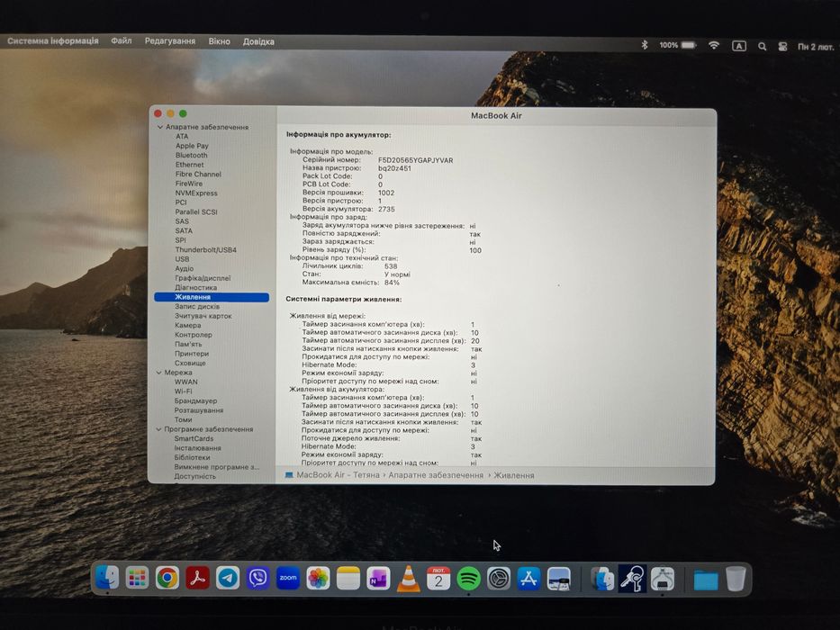Click Живлення in bottom path bar
840x630 pixels.
click(514, 476)
